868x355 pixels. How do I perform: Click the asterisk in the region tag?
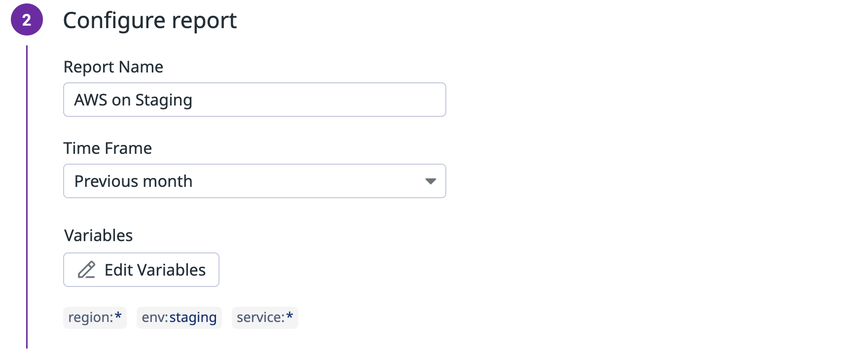118,316
